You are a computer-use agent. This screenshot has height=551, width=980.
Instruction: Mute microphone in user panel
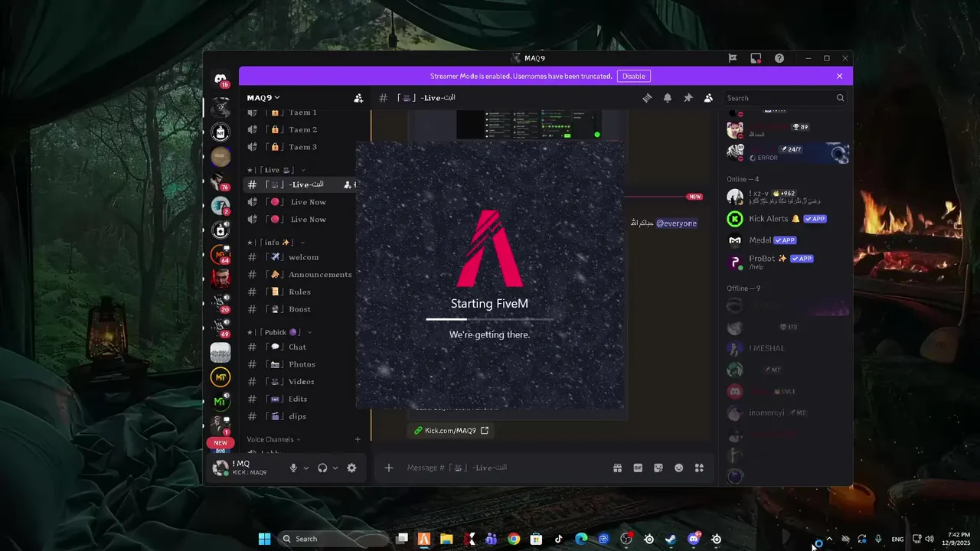click(293, 468)
